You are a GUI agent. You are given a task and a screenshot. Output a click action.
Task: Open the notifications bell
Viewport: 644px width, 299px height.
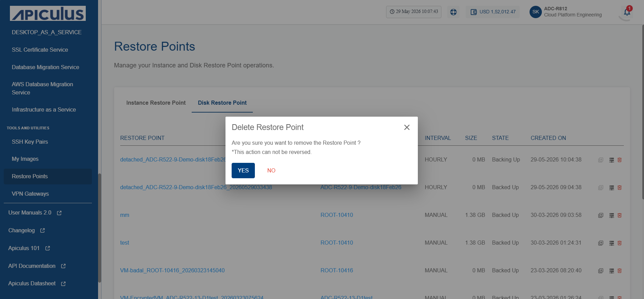pos(627,12)
